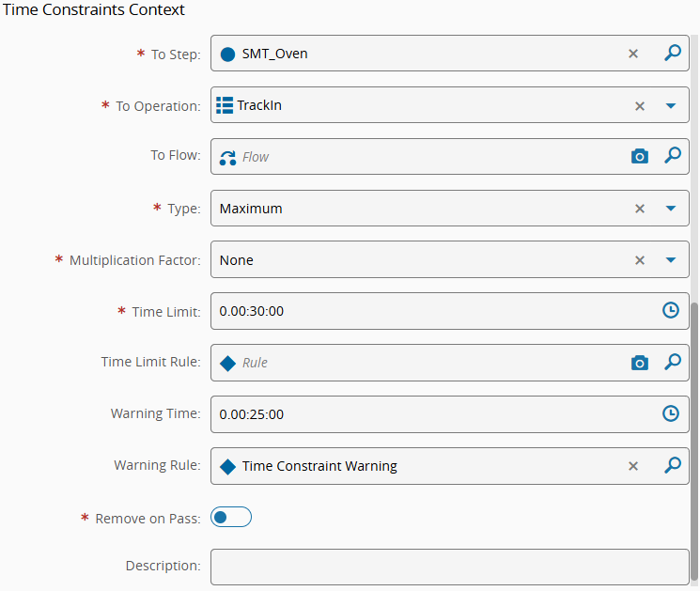Open the Type dropdown arrow
Image resolution: width=700 pixels, height=591 pixels.
coord(671,209)
